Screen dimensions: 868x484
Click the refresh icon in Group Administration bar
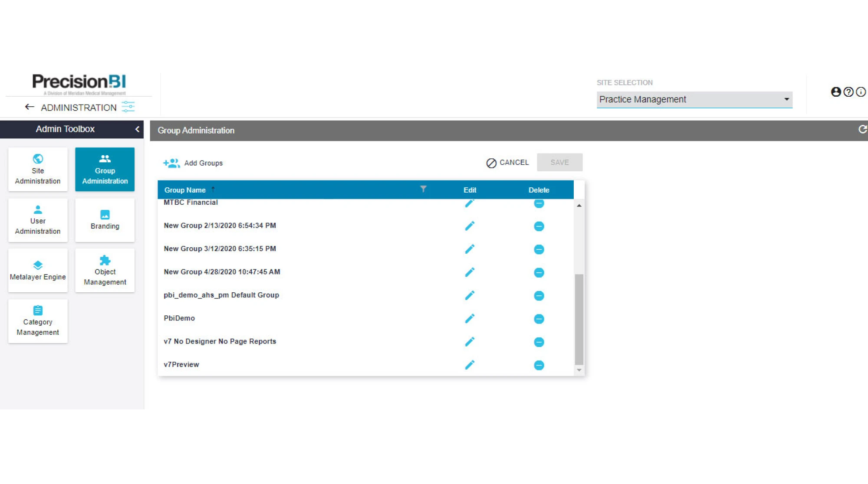[862, 129]
